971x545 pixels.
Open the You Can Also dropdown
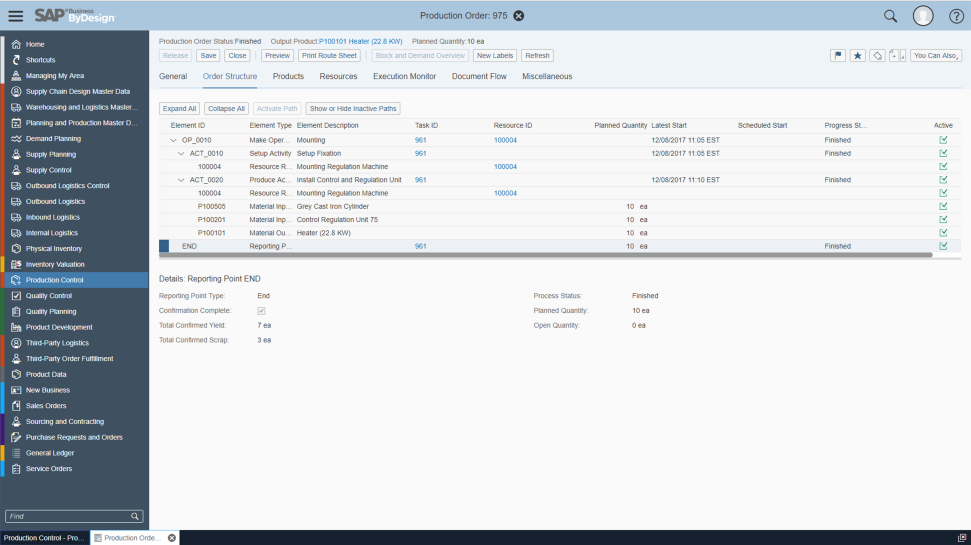tap(936, 56)
